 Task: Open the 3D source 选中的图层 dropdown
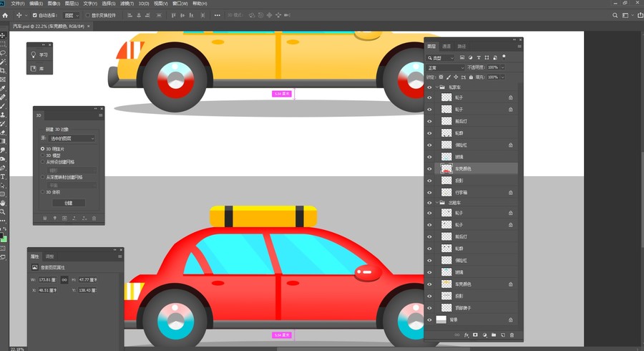[72, 138]
